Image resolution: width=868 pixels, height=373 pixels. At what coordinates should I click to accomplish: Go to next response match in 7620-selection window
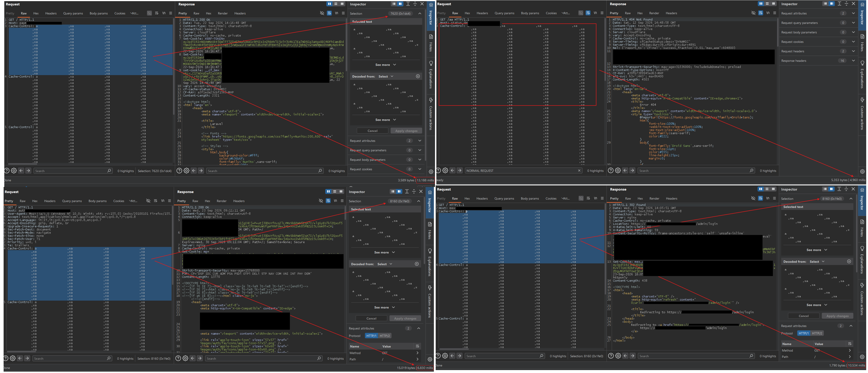201,171
